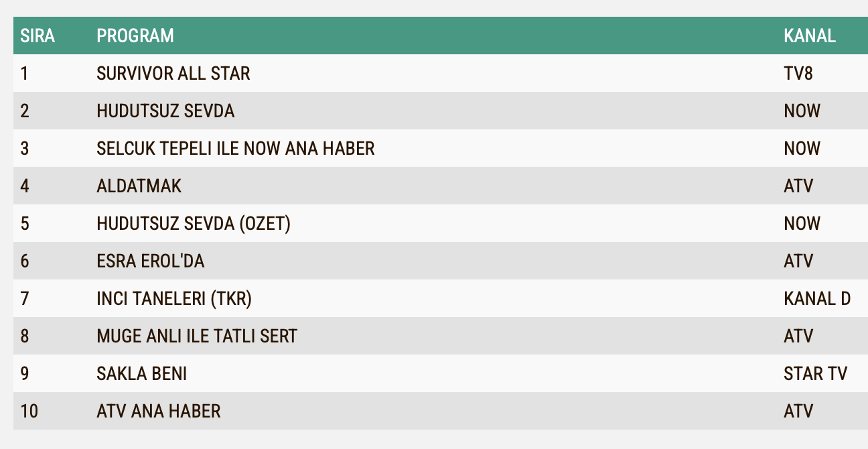The width and height of the screenshot is (868, 449).
Task: Select the HUDUTSUZ SEVDA (OZET) entry
Action: pos(193,223)
